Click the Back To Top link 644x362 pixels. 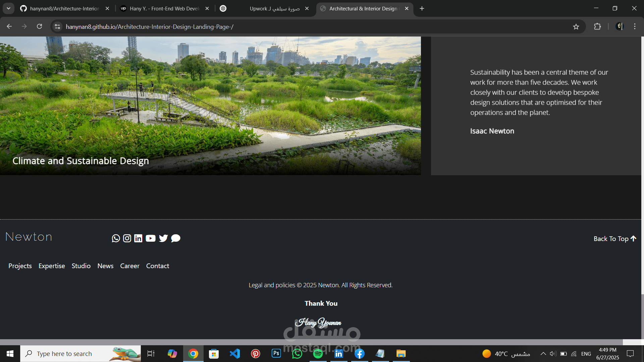614,239
